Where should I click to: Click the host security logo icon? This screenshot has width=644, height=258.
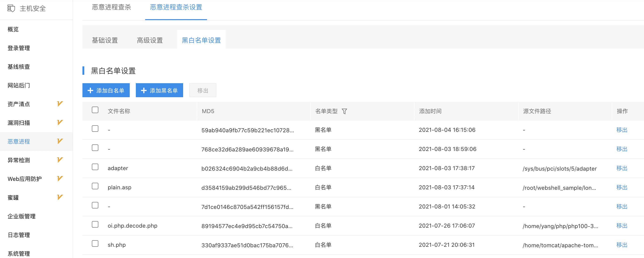11,8
